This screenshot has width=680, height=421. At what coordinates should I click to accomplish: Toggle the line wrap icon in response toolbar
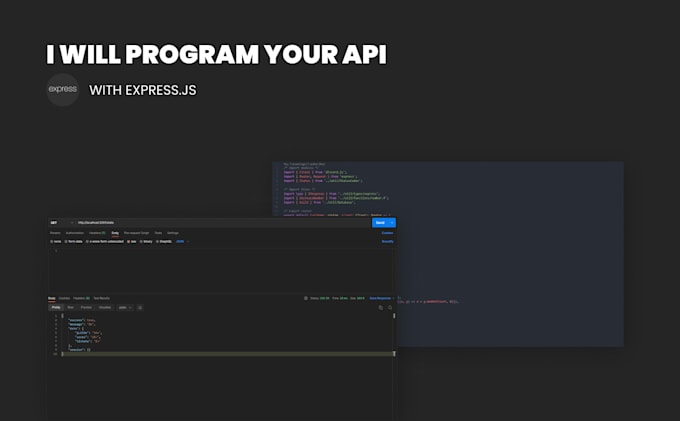pos(140,307)
